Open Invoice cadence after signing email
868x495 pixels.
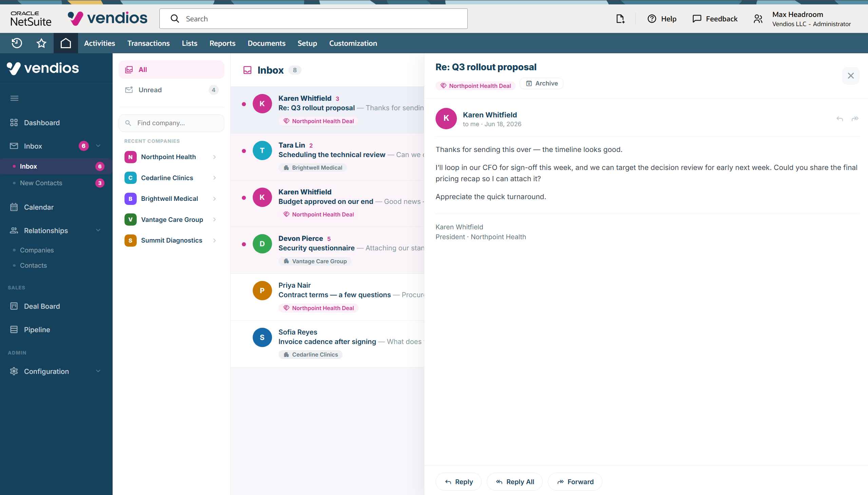(x=328, y=344)
